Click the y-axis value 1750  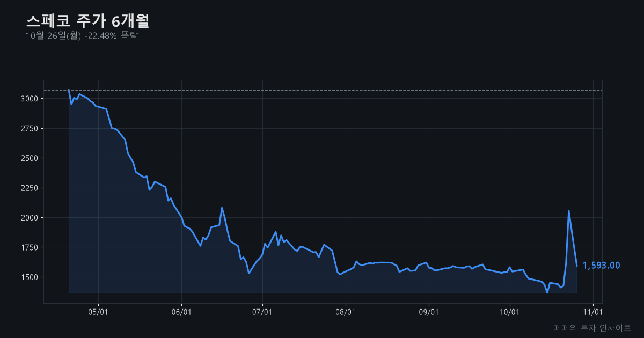[x=29, y=248]
